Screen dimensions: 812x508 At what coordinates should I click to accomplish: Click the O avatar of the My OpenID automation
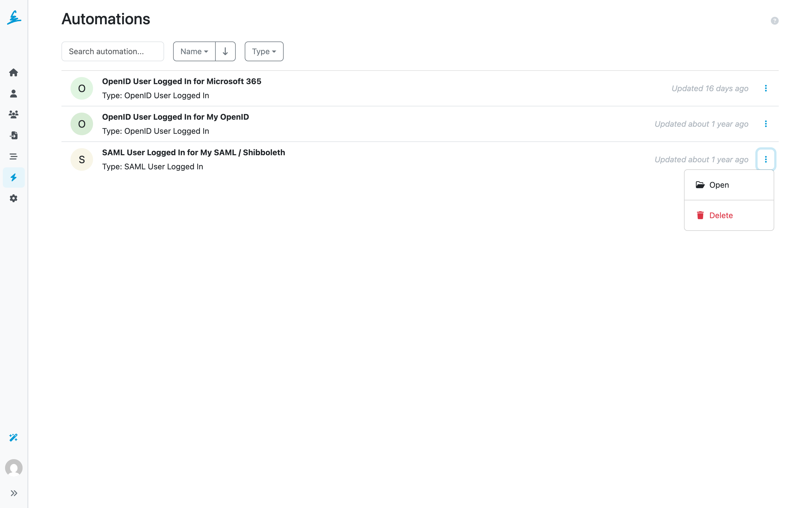[81, 124]
